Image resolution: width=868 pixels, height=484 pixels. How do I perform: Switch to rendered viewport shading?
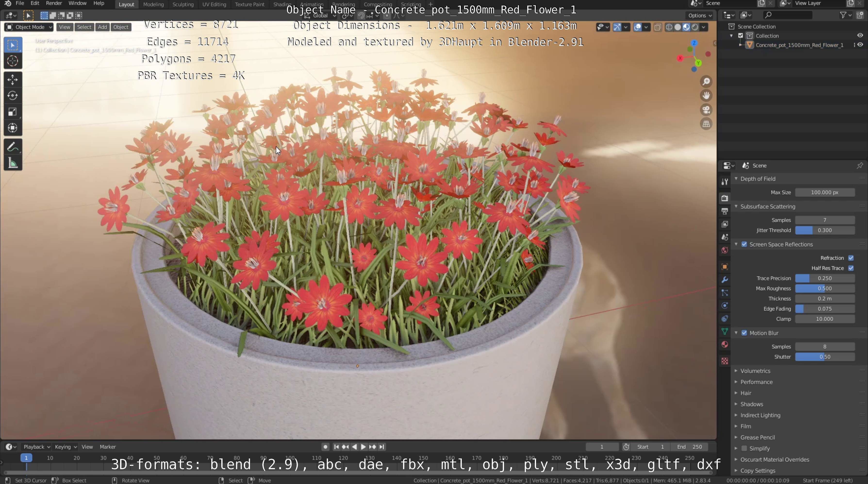click(x=695, y=27)
